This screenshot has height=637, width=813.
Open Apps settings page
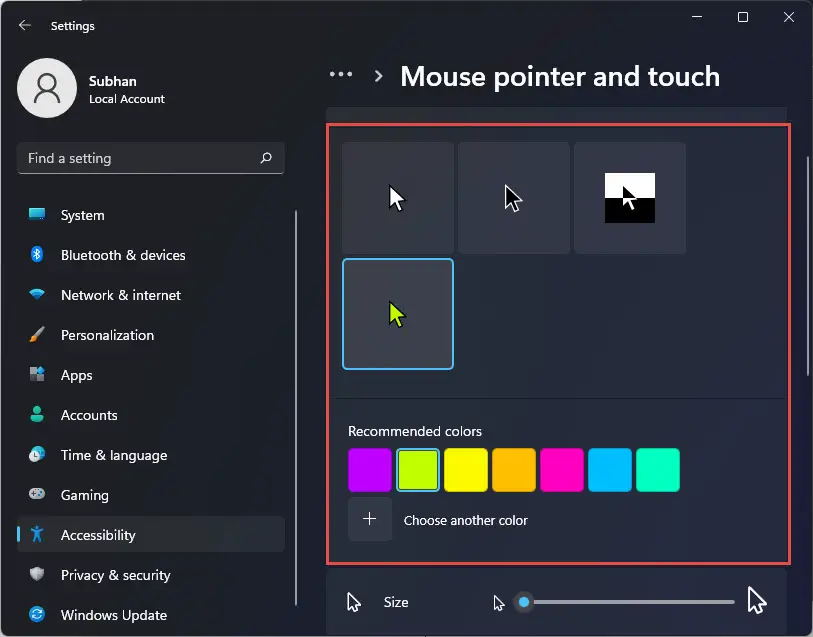coord(151,375)
